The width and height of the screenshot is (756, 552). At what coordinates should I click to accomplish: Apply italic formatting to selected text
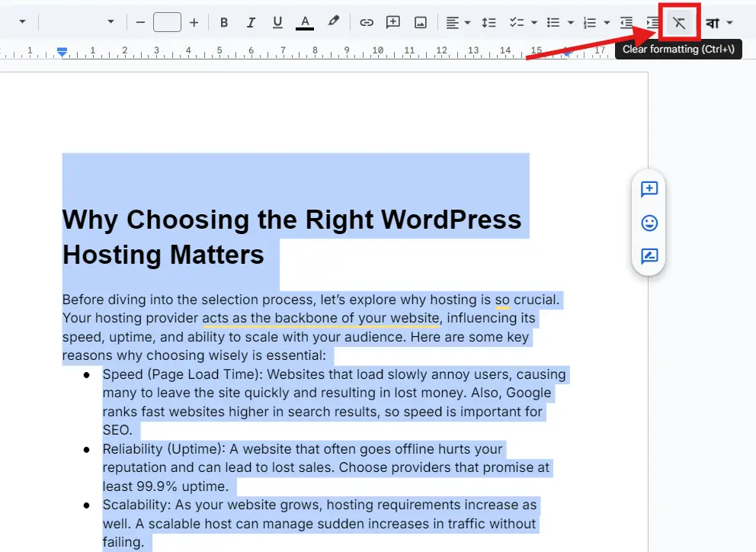(x=251, y=22)
